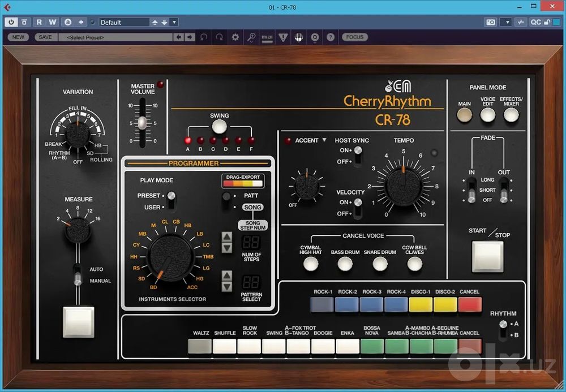Open the MIDI settings icon
This screenshot has width=566, height=392.
coord(267,37)
